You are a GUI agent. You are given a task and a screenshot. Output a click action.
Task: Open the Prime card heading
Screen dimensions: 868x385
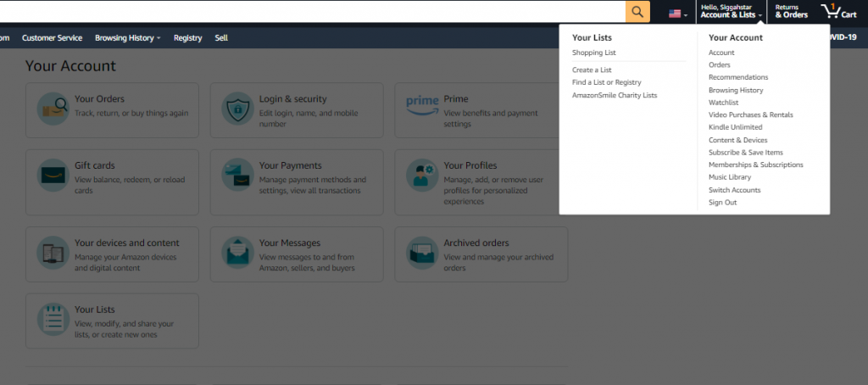pos(455,99)
